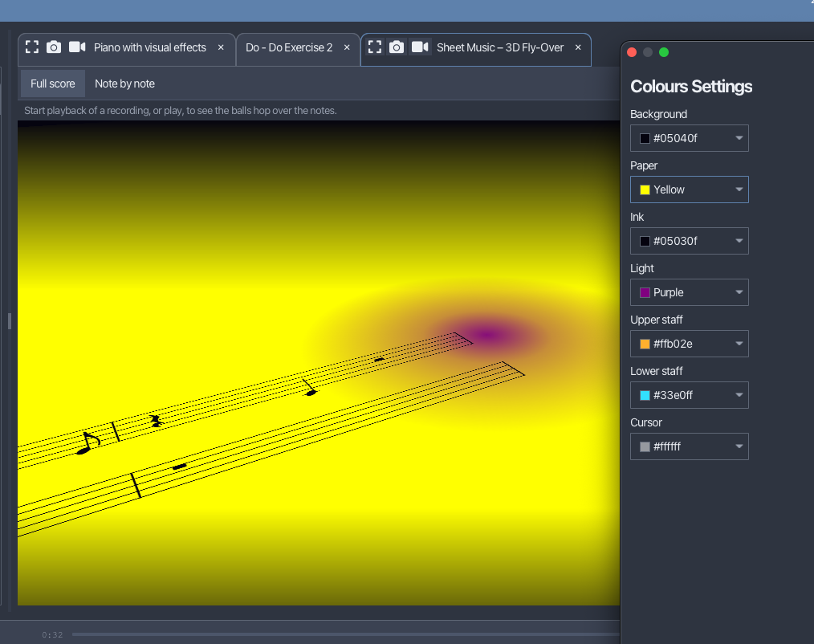Select the Full score view

point(52,84)
